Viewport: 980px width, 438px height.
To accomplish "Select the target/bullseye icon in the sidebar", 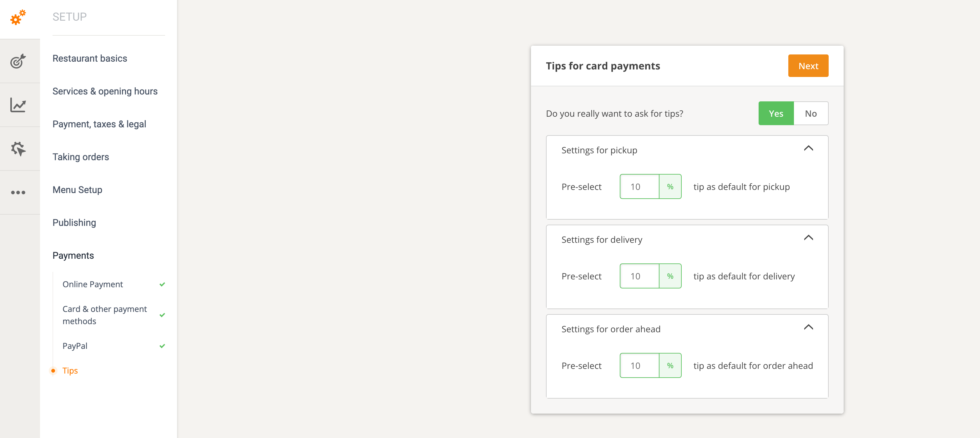I will pyautogui.click(x=18, y=61).
